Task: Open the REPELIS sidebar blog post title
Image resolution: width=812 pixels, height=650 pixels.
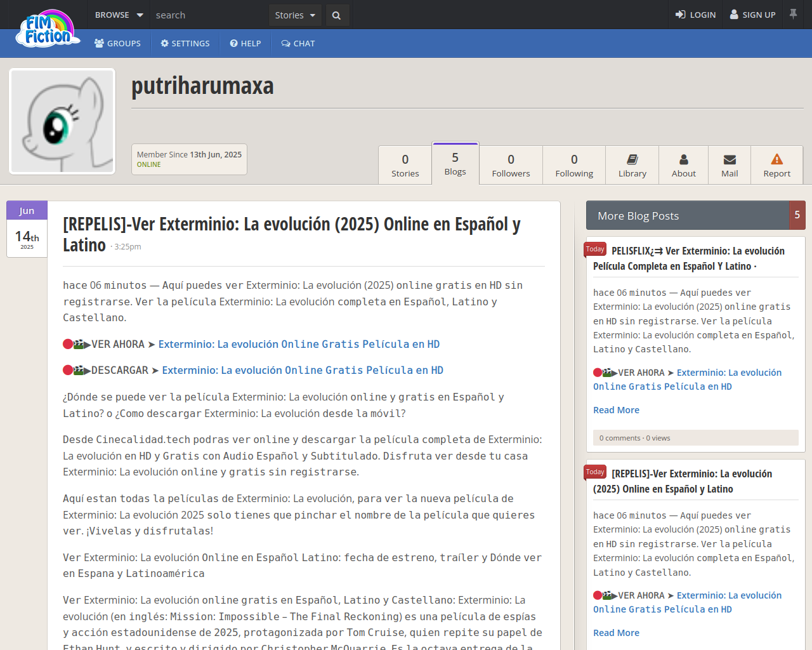Action: 683,481
